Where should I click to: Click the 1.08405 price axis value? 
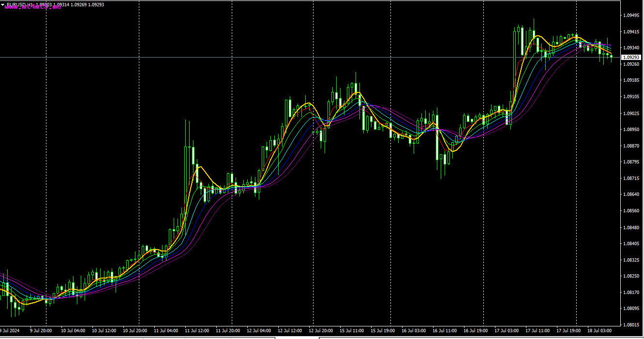[x=631, y=243]
